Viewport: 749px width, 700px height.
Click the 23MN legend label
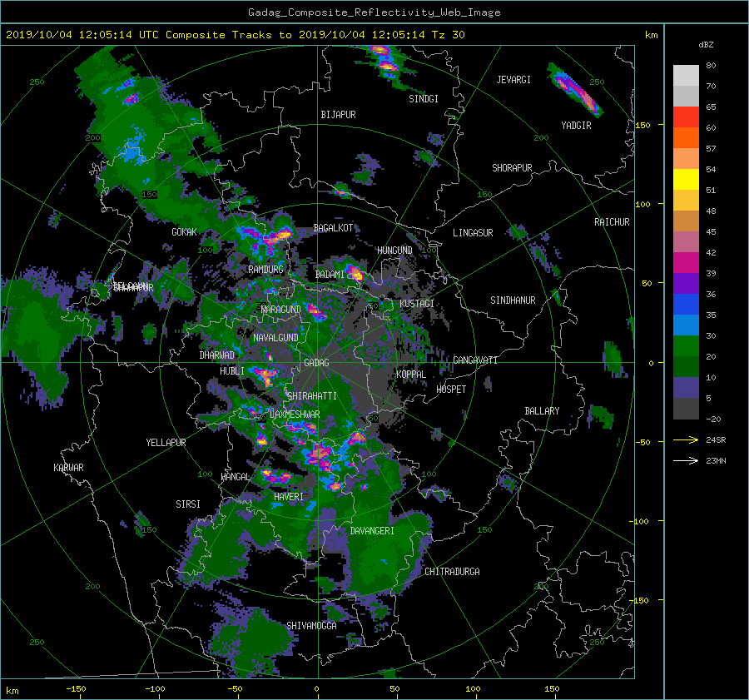pos(716,461)
